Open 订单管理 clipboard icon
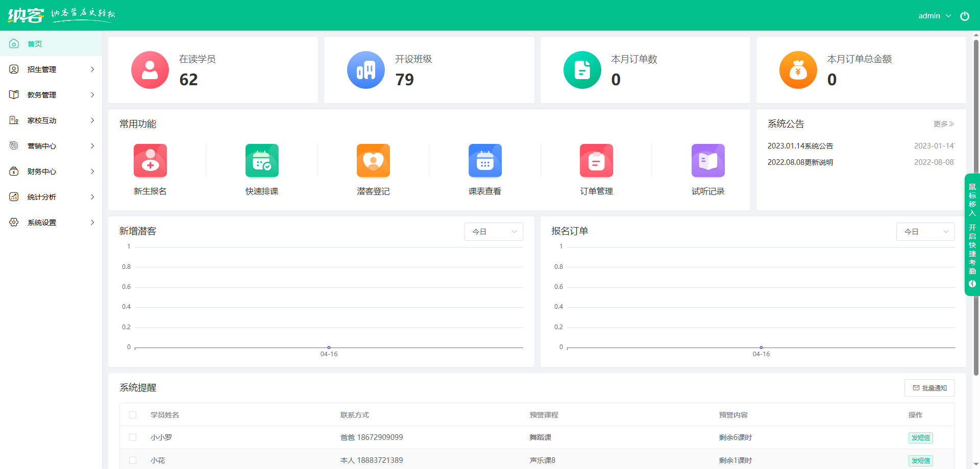Viewport: 980px width, 469px height. click(596, 161)
